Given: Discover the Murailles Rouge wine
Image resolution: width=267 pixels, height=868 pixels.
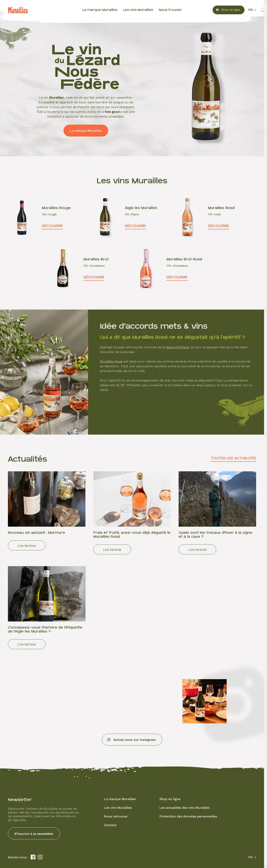Looking at the screenshot, I should point(52,226).
